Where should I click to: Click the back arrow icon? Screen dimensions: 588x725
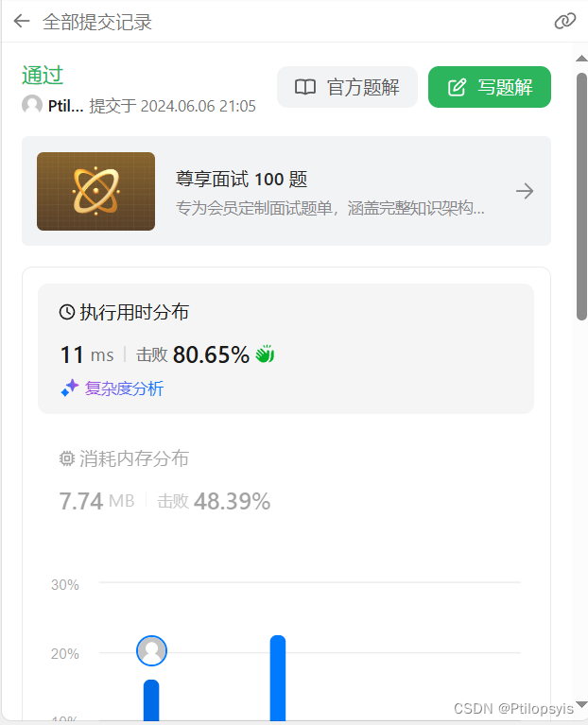pyautogui.click(x=21, y=22)
